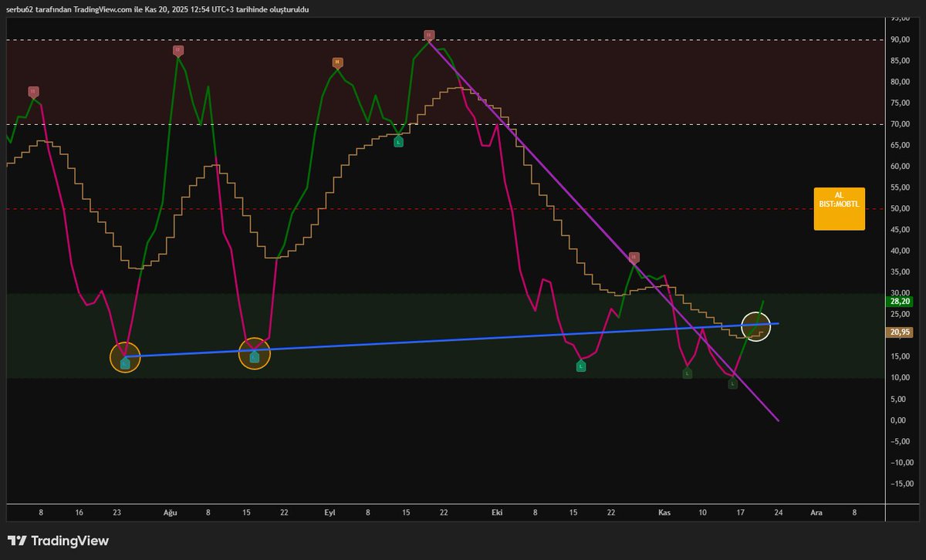Click the H marker on the peak at level 90
Viewport: 926px width, 560px height.
(429, 35)
